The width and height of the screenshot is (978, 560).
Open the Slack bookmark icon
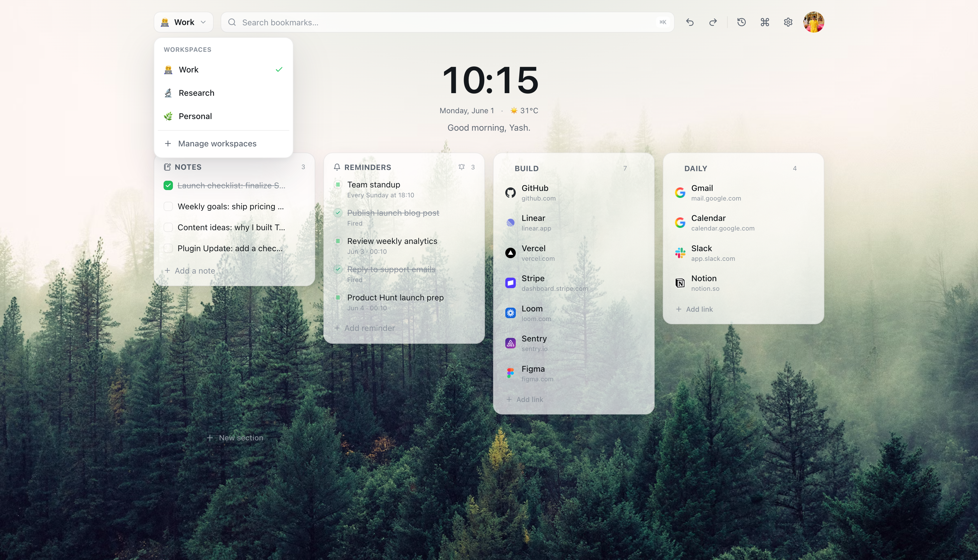pyautogui.click(x=680, y=253)
